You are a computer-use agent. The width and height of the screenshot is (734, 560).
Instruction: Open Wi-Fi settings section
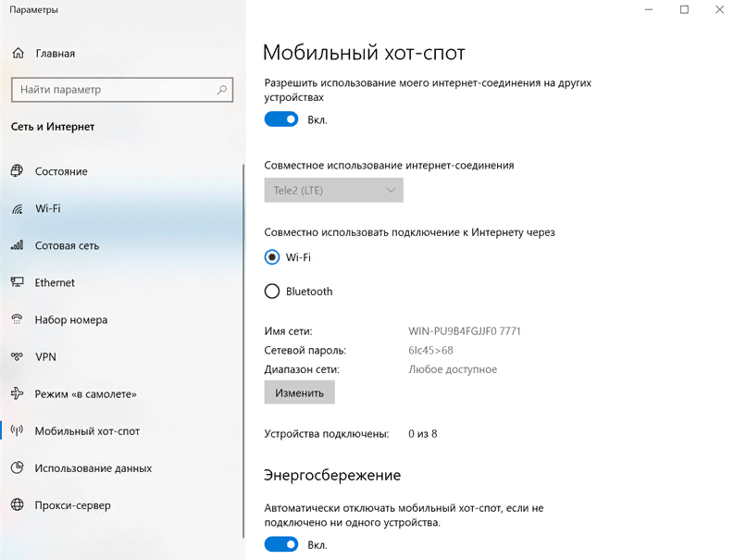coord(48,208)
